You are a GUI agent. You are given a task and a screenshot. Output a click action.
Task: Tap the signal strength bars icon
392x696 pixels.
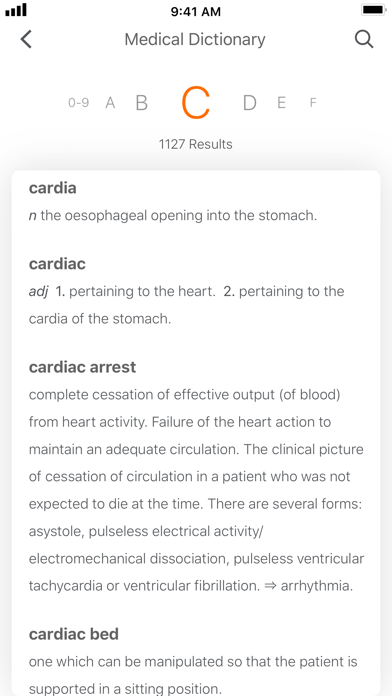click(16, 10)
